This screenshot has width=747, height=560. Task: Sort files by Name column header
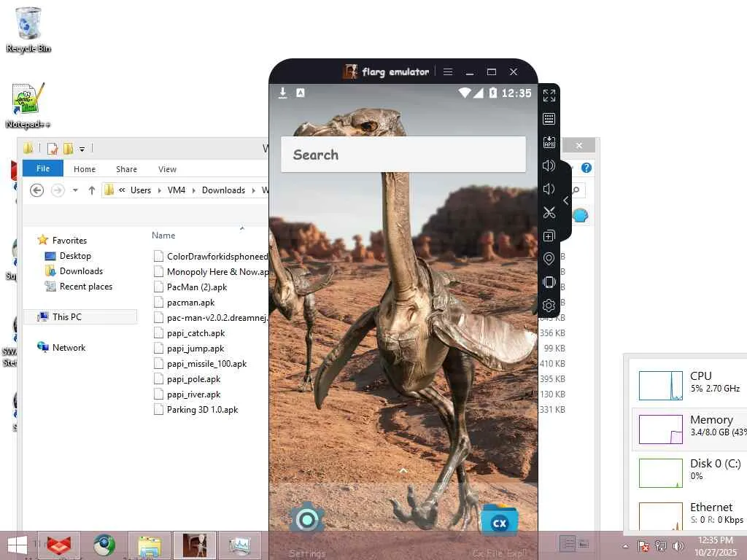pos(163,236)
